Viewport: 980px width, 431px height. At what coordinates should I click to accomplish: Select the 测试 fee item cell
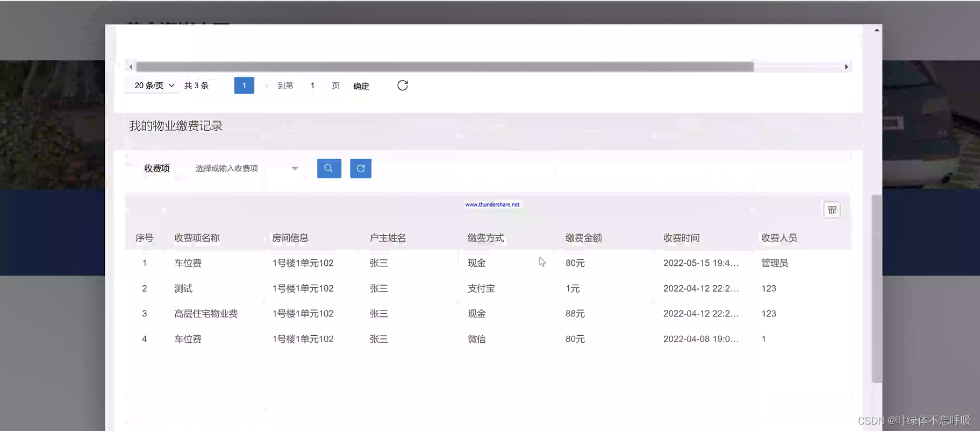[x=183, y=288]
